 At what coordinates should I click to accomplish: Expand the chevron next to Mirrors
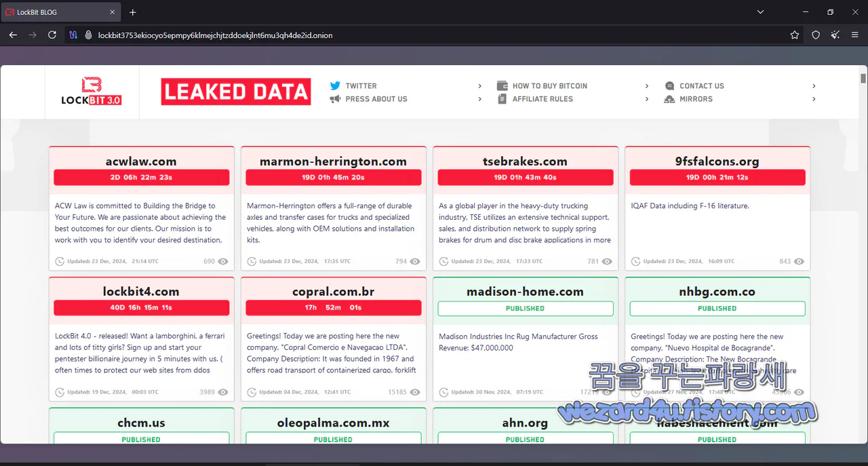[x=814, y=99]
